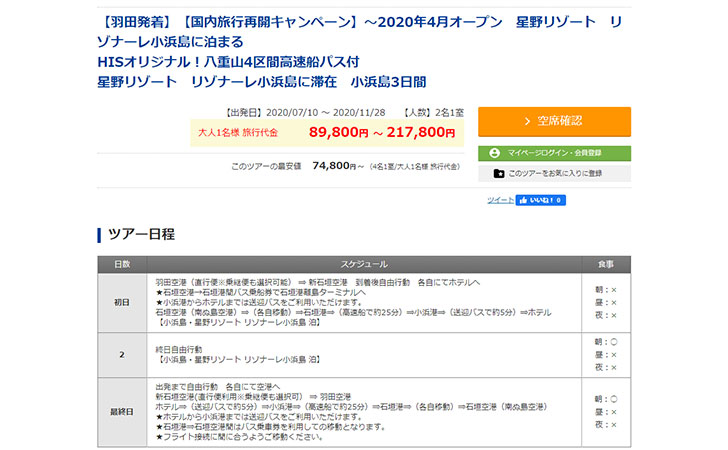Click the スケジュール column header
Screen dimensions: 728x450
pos(364,264)
